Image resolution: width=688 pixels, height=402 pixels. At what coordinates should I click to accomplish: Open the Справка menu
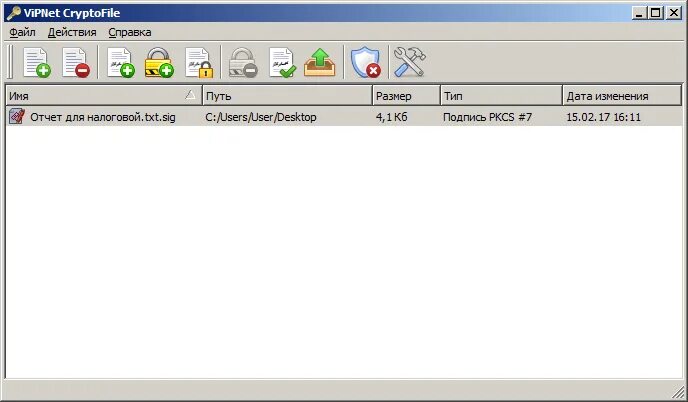(x=130, y=32)
